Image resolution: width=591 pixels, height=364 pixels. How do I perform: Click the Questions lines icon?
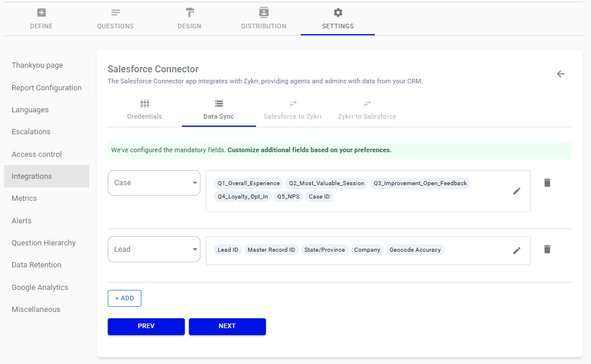pos(115,13)
